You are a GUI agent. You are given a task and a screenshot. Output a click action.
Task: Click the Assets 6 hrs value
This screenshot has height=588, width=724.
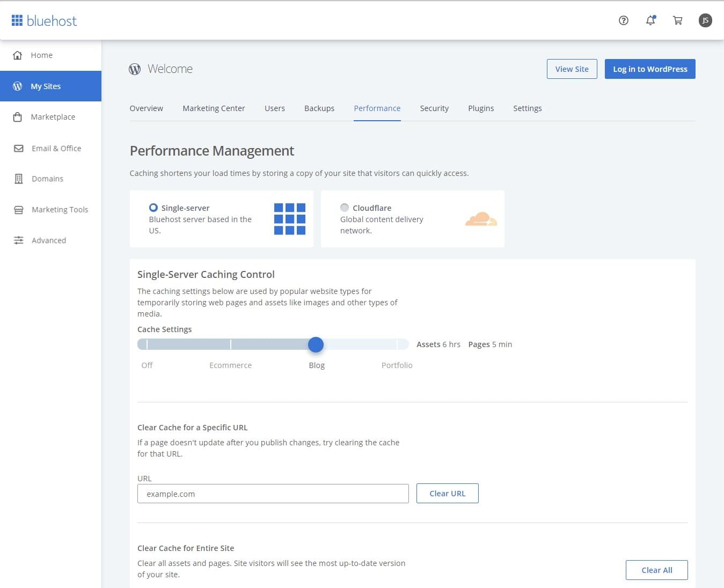click(x=438, y=344)
